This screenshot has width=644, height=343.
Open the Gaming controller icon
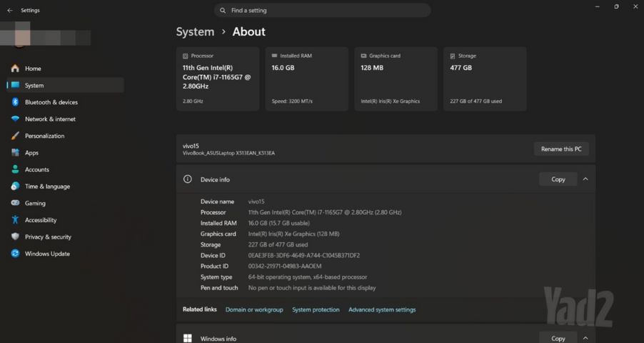[15, 203]
